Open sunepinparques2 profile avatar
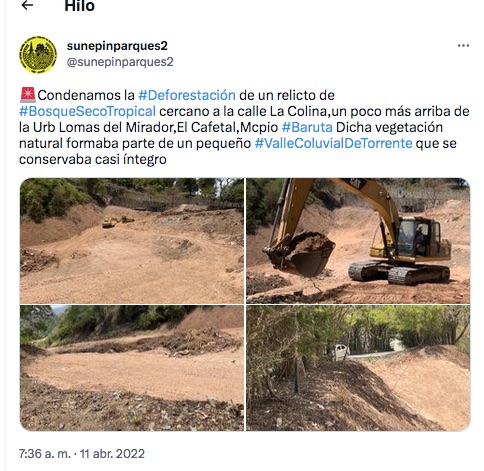Image resolution: width=484 pixels, height=471 pixels. coord(38,54)
